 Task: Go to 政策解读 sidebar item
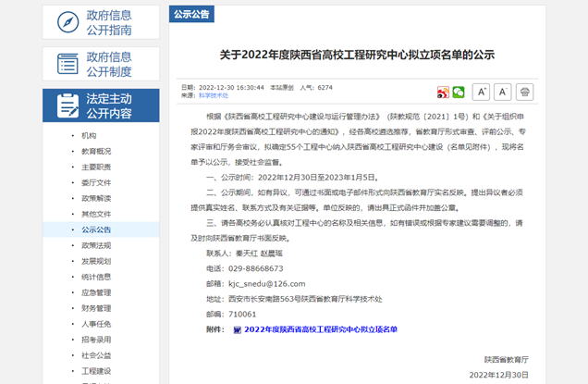pyautogui.click(x=96, y=198)
